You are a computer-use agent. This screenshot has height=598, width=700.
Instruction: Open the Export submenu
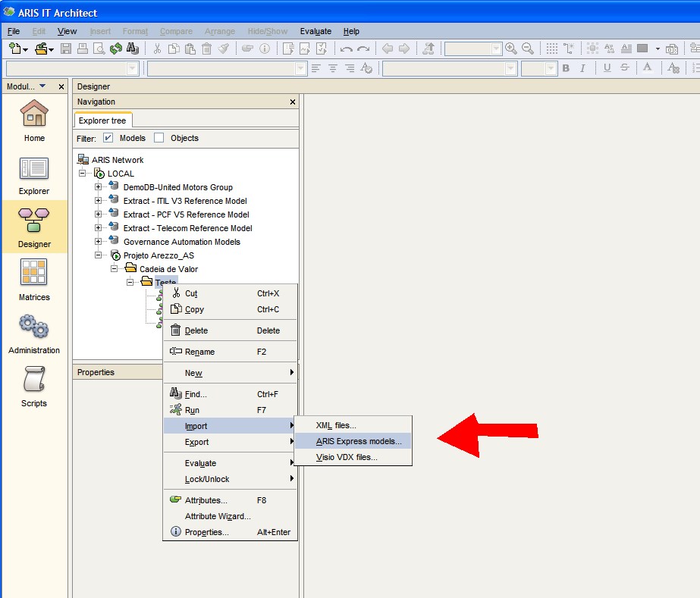[x=230, y=442]
